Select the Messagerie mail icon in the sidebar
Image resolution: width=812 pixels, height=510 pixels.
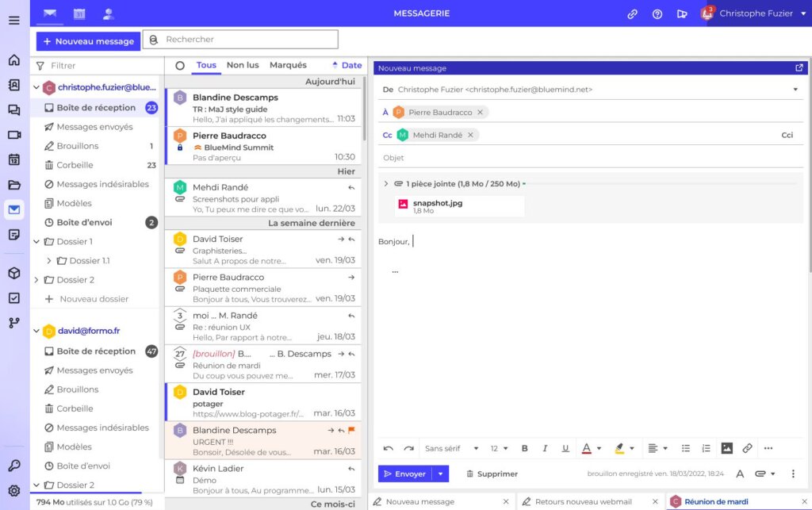point(13,209)
